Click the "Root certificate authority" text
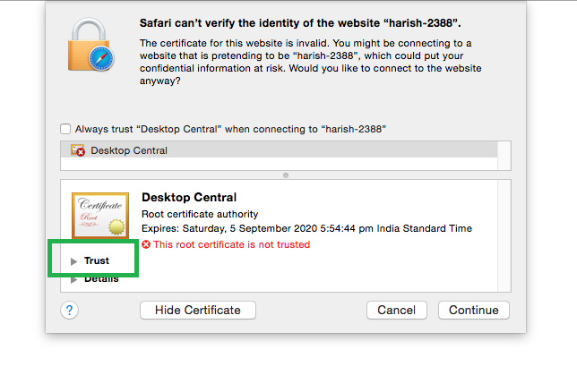 200,214
